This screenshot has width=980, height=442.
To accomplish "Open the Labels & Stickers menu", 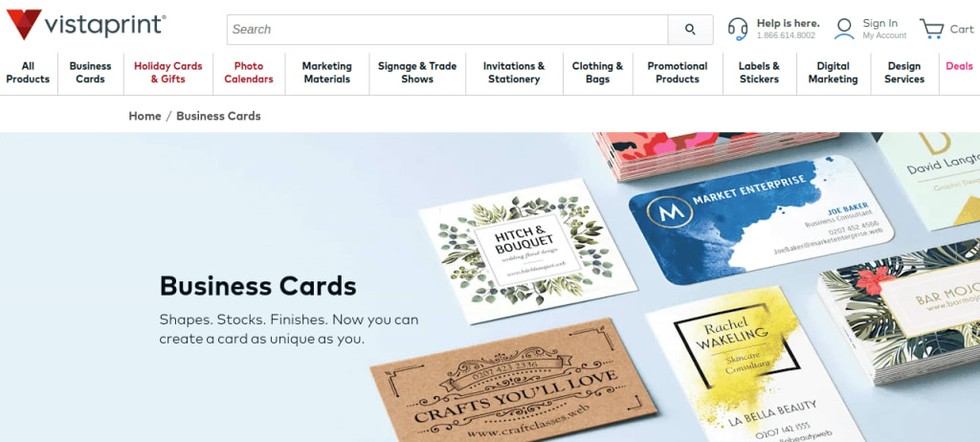I will point(759,73).
